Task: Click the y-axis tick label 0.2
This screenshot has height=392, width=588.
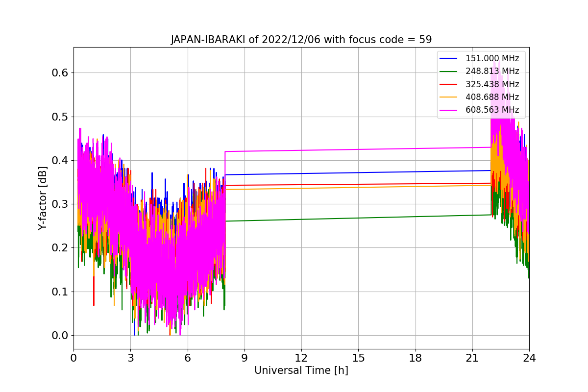Action: coord(60,248)
